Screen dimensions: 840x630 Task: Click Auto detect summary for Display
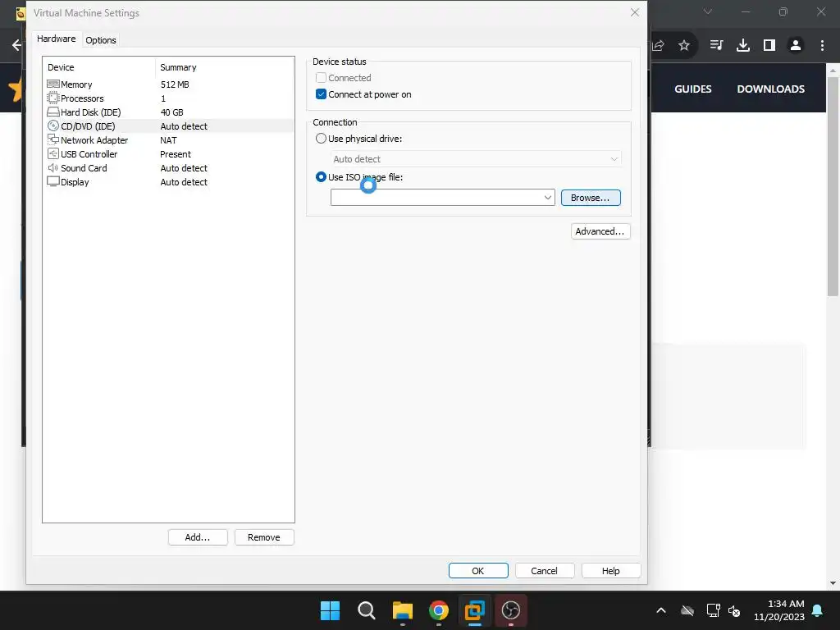[184, 181]
